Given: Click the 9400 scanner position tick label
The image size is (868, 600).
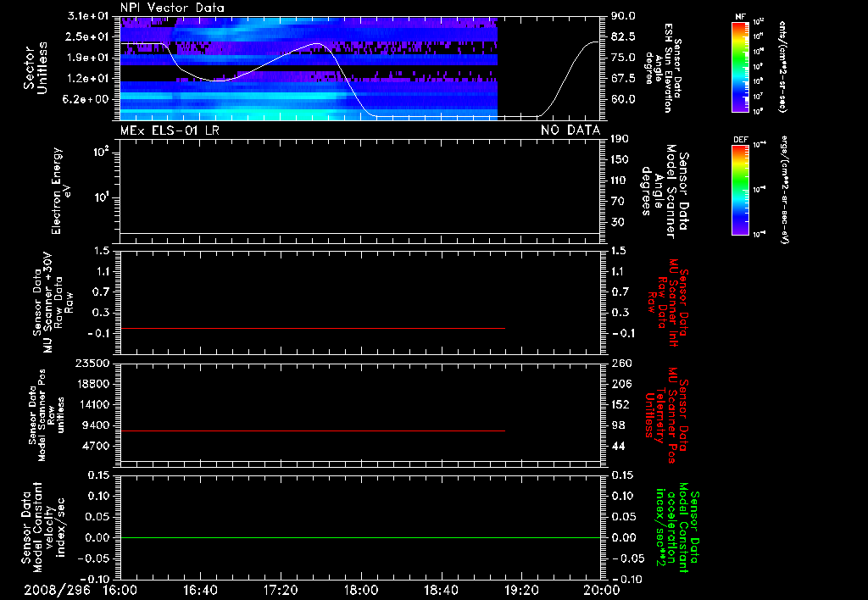Looking at the screenshot, I should pos(95,425).
